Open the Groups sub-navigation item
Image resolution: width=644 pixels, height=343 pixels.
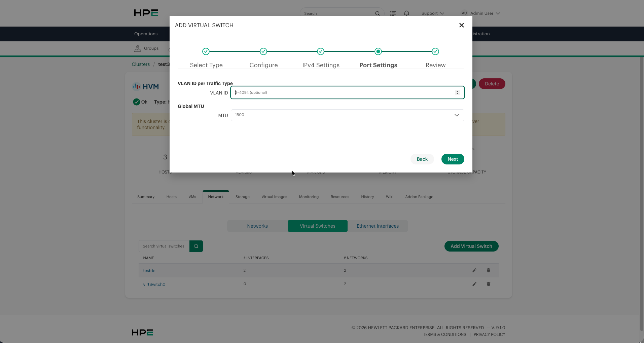point(146,48)
